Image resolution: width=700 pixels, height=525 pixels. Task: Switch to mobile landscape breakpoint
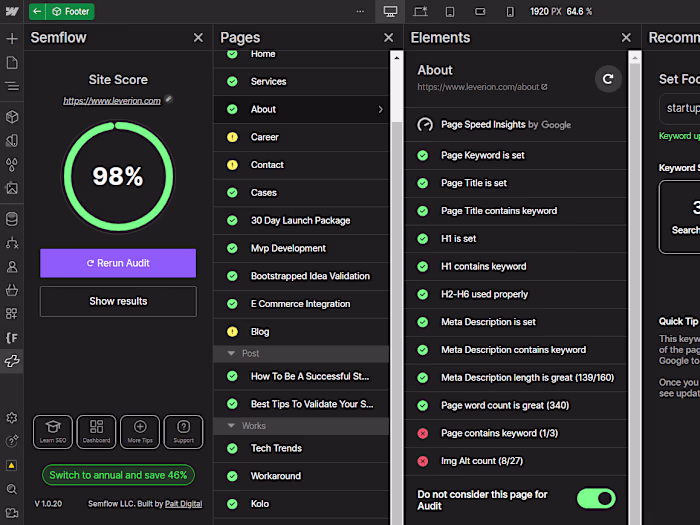point(480,12)
